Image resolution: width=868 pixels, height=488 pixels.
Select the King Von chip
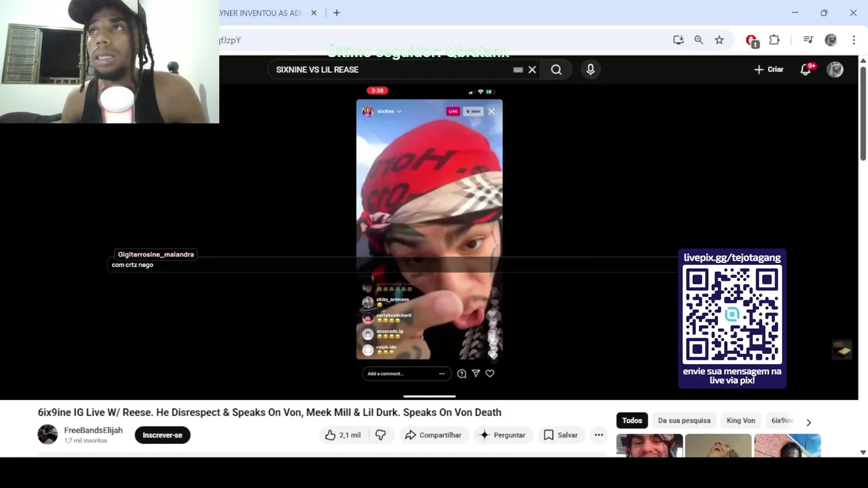pyautogui.click(x=741, y=420)
